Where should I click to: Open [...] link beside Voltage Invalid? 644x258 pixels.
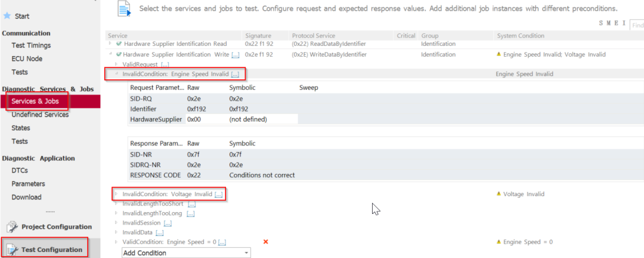click(x=218, y=194)
